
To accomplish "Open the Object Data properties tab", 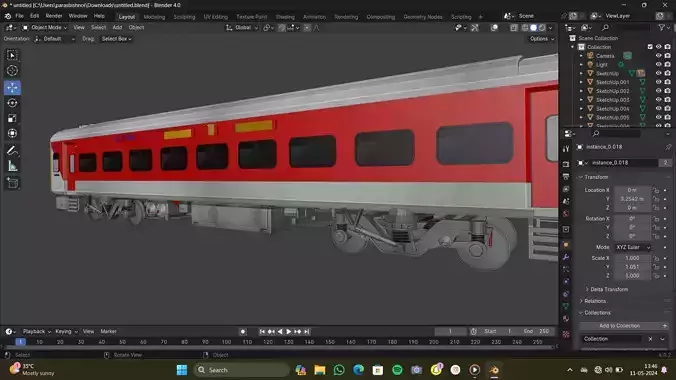I will pyautogui.click(x=566, y=306).
